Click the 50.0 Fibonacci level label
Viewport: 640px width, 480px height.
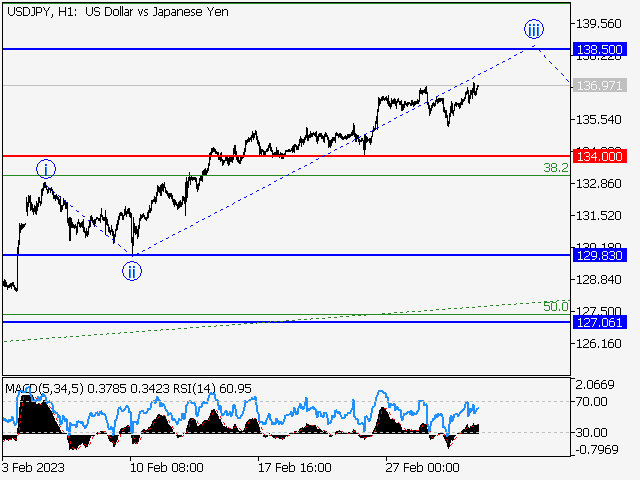556,306
